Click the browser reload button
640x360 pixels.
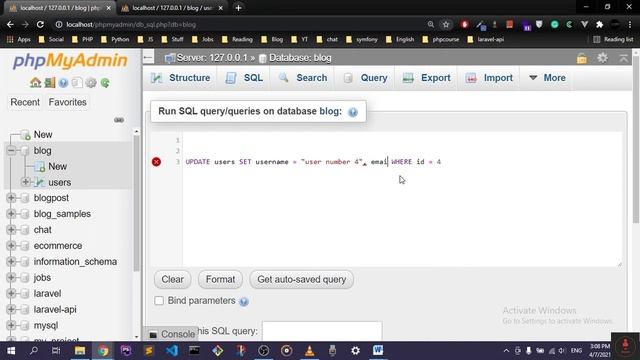(40, 24)
